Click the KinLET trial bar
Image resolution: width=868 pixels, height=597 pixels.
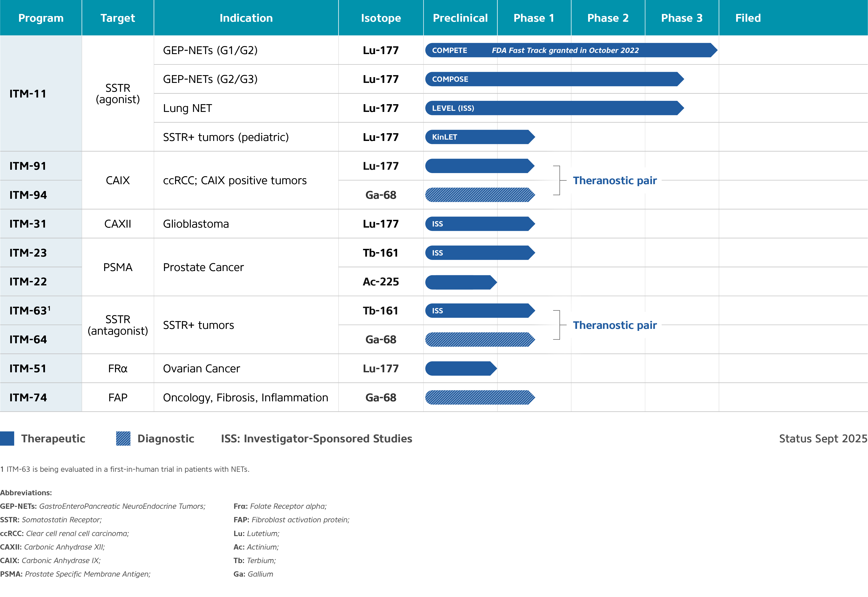coord(480,137)
